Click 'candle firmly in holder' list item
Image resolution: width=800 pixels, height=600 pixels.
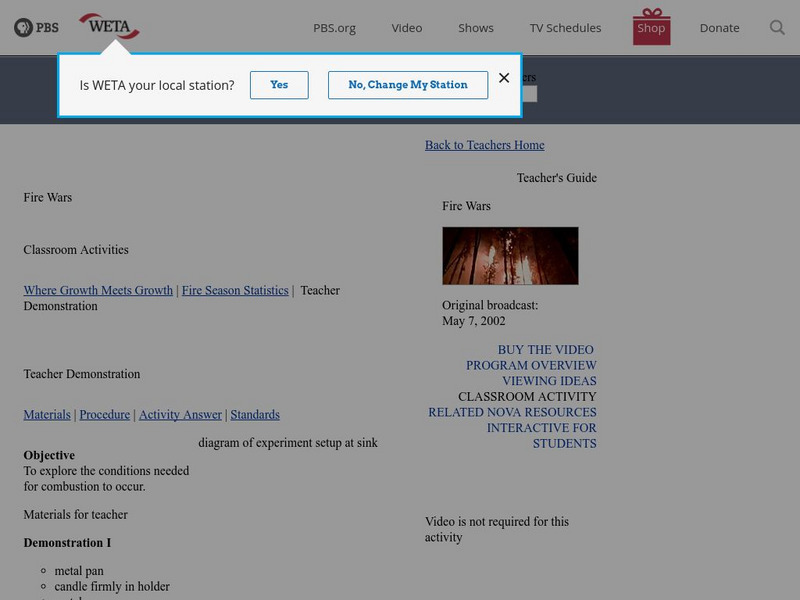pyautogui.click(x=112, y=586)
